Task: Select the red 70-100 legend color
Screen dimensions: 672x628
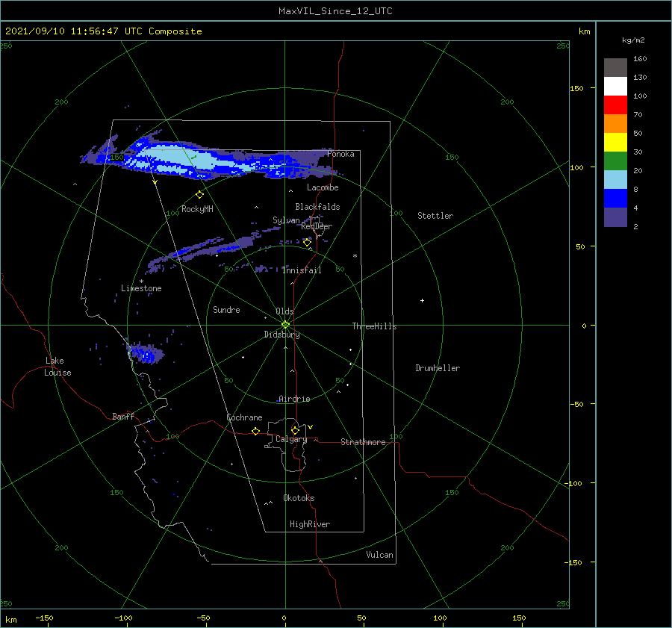Action: pyautogui.click(x=615, y=105)
